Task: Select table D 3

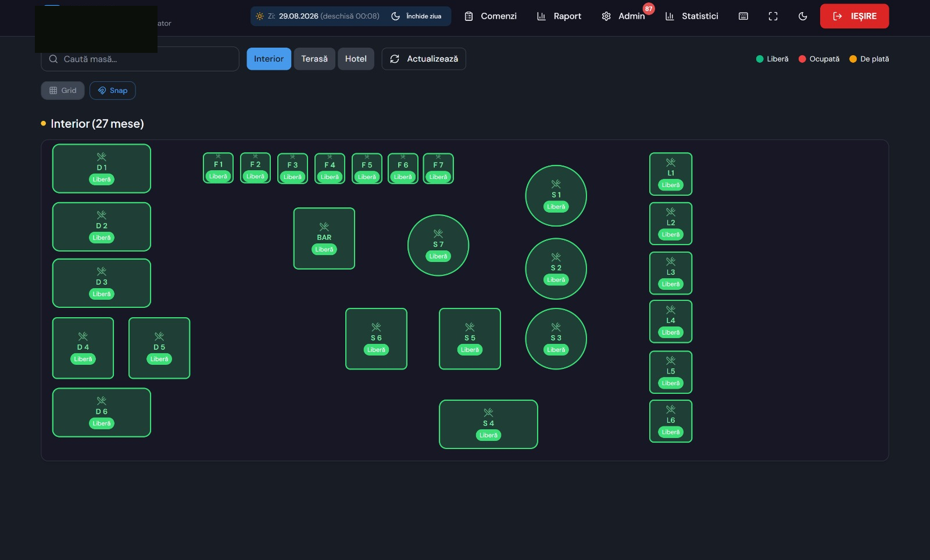Action: point(102,283)
